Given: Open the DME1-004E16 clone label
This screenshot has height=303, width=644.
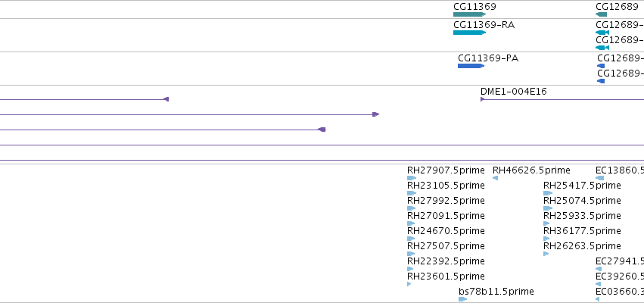Looking at the screenshot, I should (513, 91).
